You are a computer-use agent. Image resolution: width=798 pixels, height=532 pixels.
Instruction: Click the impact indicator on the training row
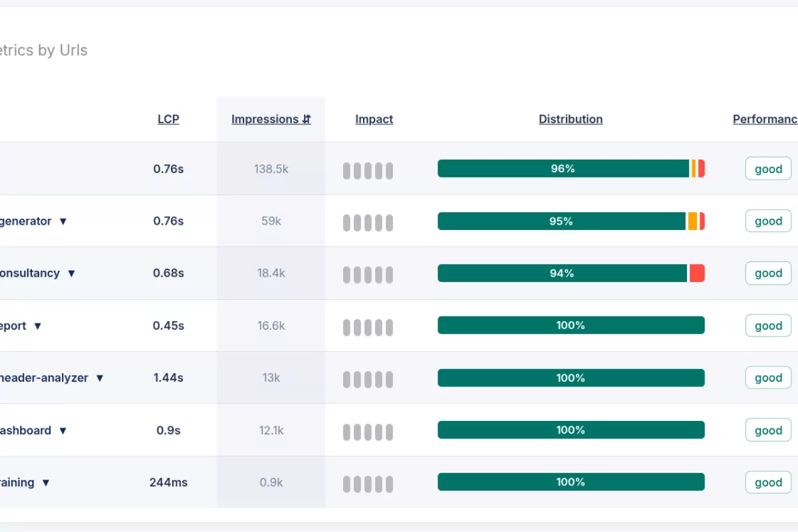(x=367, y=483)
